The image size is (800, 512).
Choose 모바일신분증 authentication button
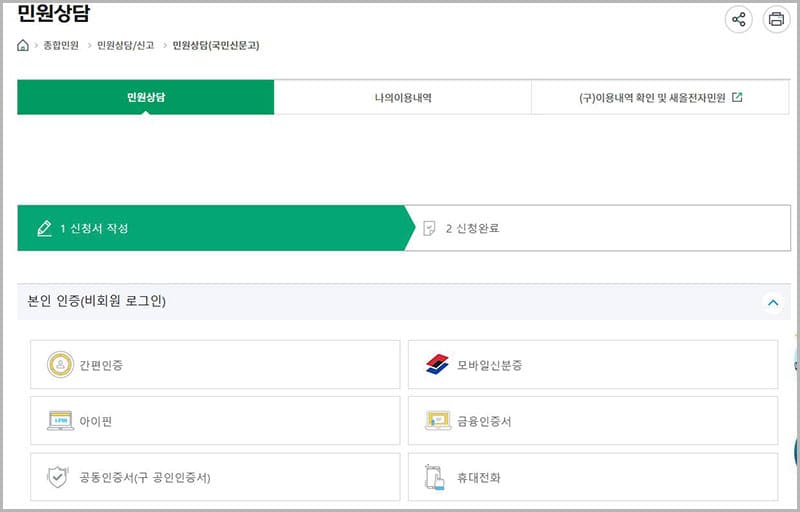pyautogui.click(x=592, y=365)
